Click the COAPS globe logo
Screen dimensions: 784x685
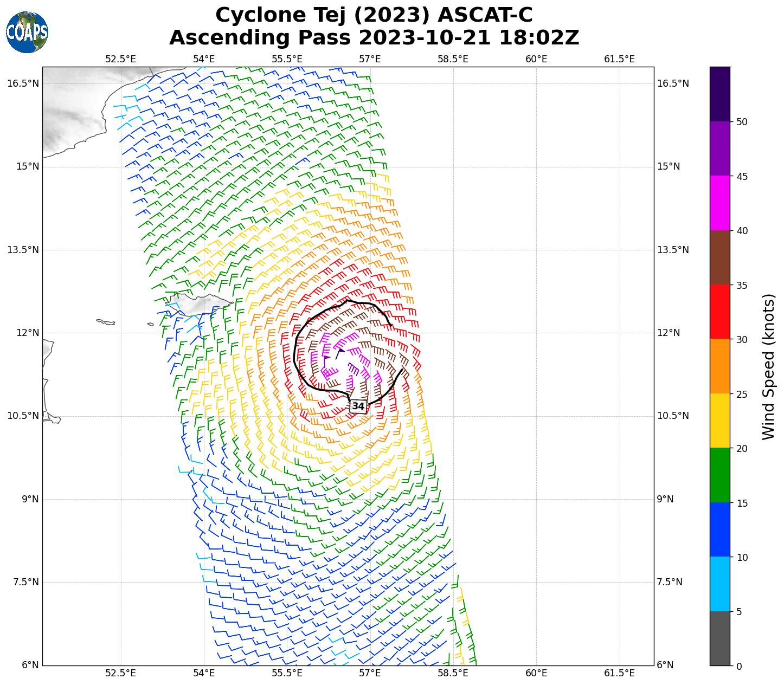click(x=27, y=33)
